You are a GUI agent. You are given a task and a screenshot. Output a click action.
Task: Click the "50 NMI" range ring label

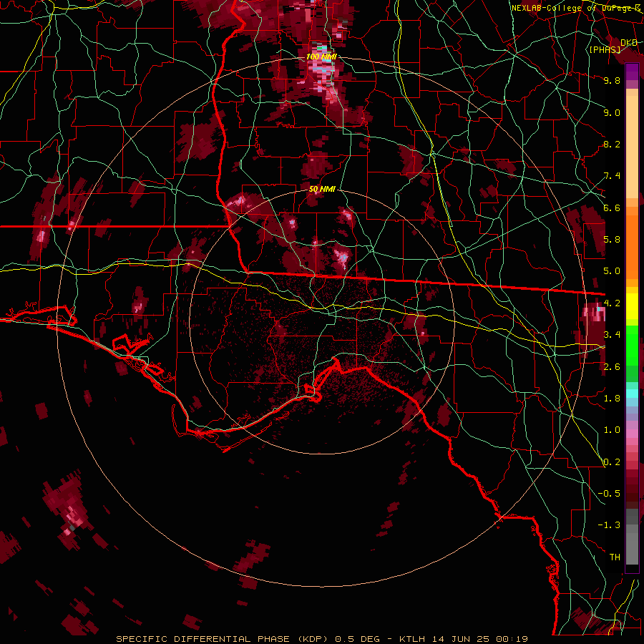pos(322,189)
